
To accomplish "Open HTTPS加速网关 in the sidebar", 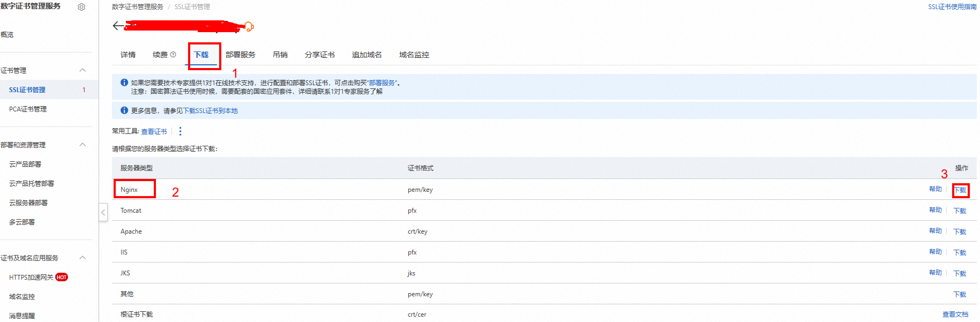I will click(x=31, y=278).
